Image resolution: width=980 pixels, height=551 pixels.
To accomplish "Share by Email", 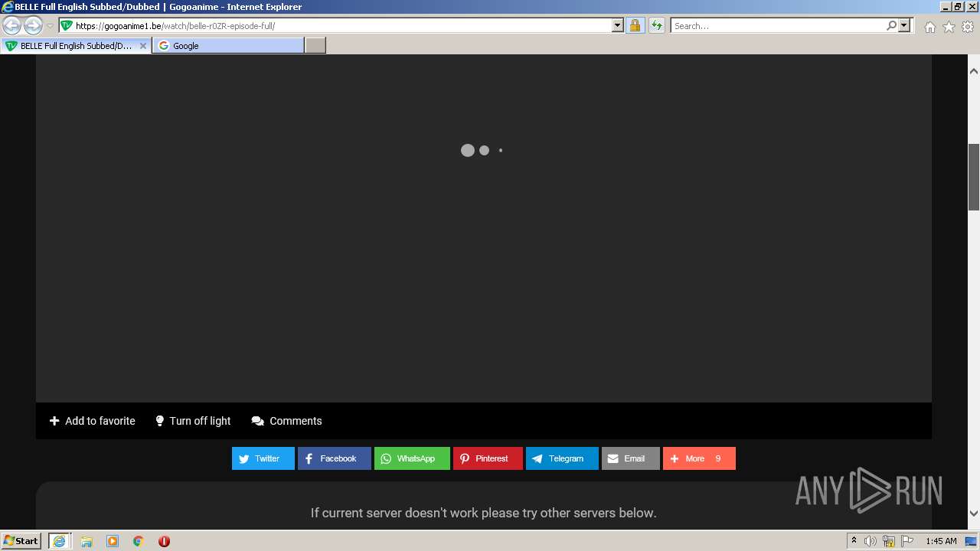I will 631,458.
